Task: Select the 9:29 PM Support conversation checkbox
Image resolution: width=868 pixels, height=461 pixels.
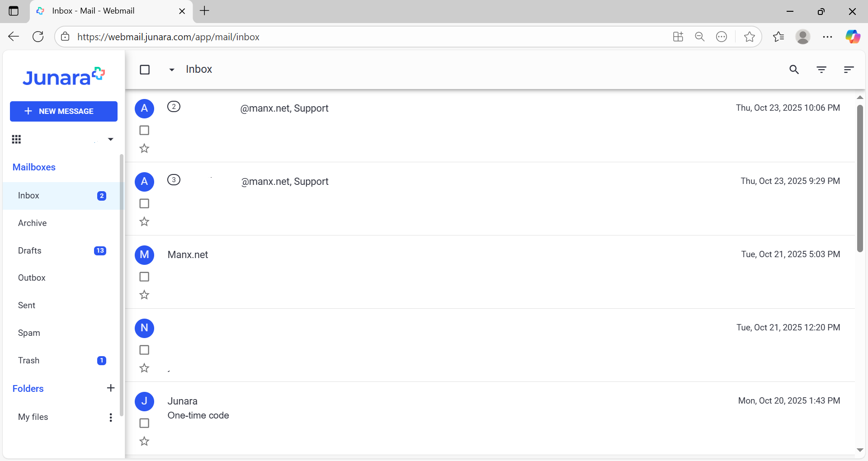Action: (x=144, y=203)
